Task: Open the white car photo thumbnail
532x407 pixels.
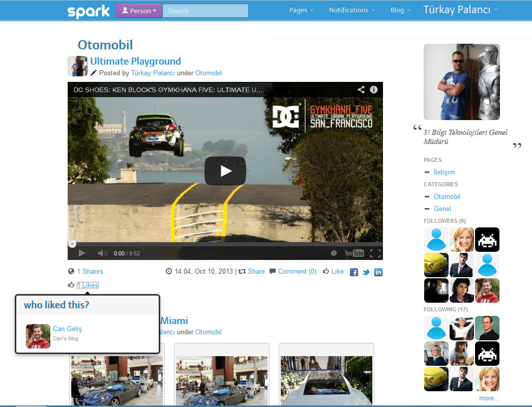Action: [327, 380]
